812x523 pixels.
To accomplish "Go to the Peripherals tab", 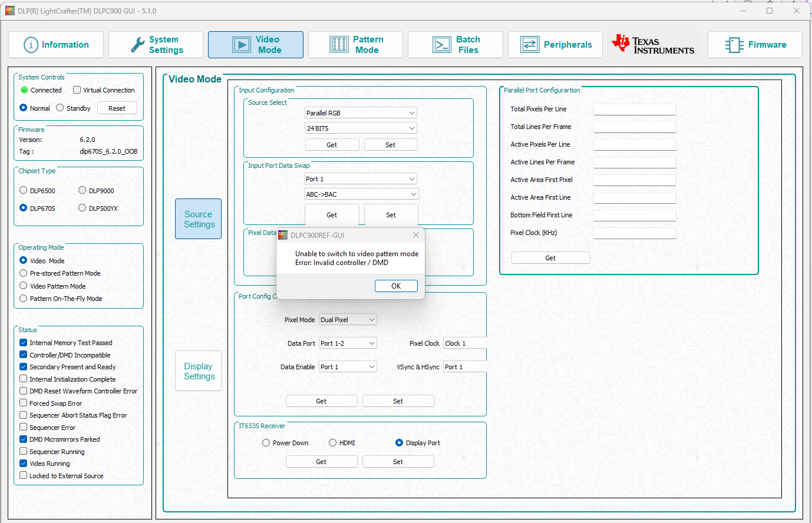I will click(555, 45).
